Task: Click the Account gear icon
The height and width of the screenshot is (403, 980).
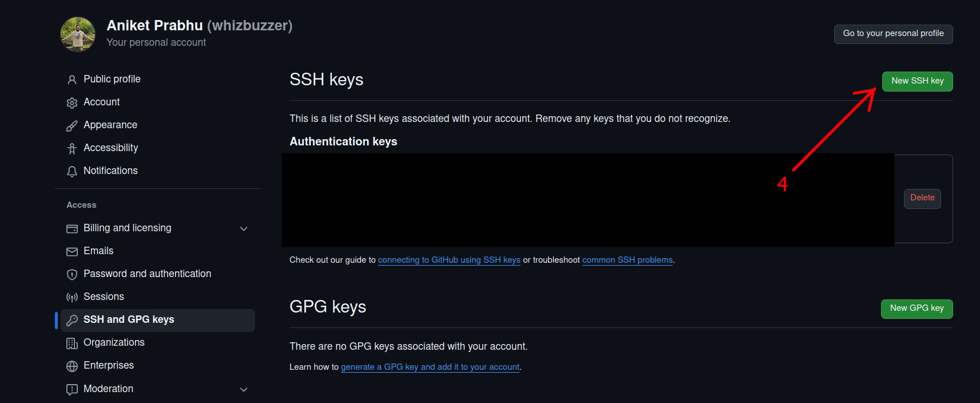Action: 72,102
